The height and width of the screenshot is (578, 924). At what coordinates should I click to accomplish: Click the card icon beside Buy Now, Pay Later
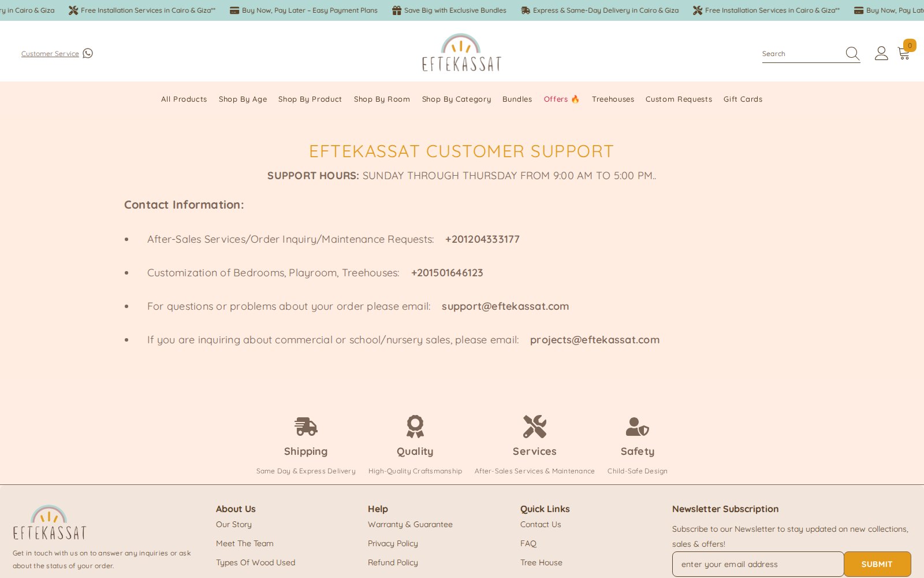[234, 10]
